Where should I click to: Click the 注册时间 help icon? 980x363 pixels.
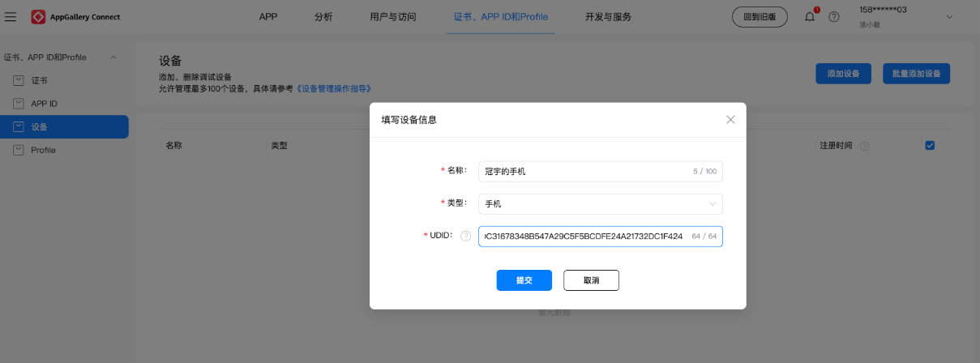click(x=865, y=146)
